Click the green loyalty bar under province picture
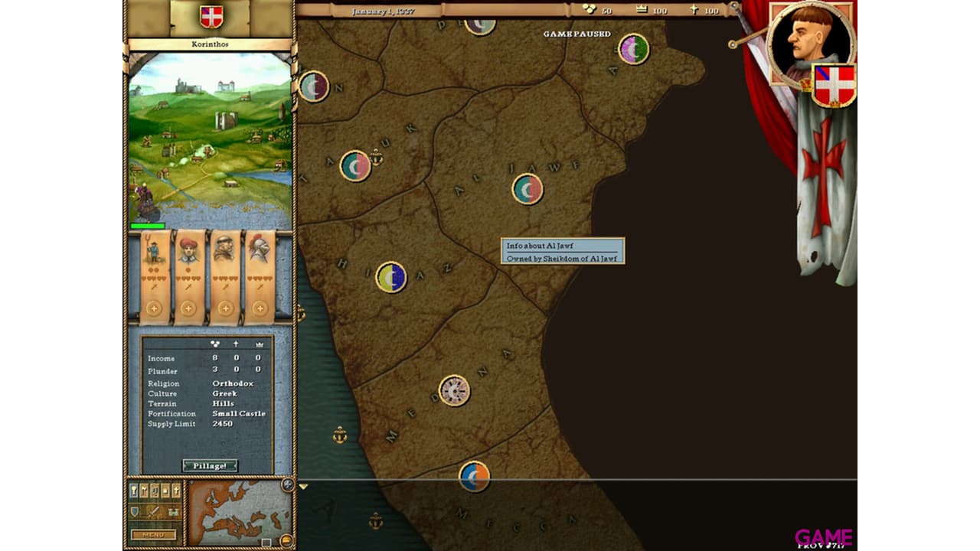980x551 pixels. [148, 226]
